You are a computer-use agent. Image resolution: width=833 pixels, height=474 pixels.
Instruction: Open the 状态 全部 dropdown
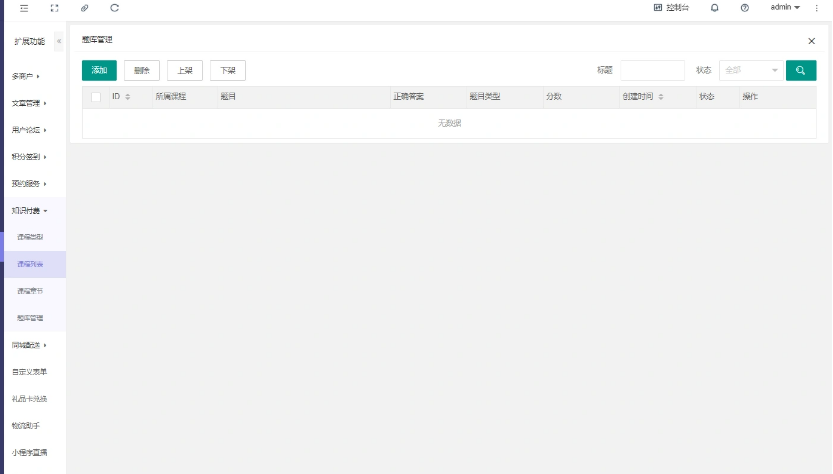(751, 70)
